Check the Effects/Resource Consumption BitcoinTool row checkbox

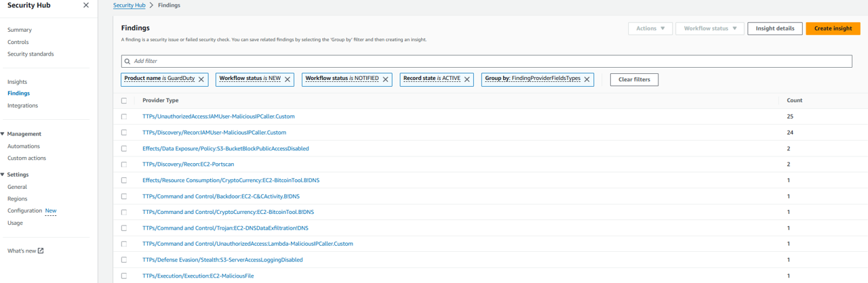pos(124,180)
